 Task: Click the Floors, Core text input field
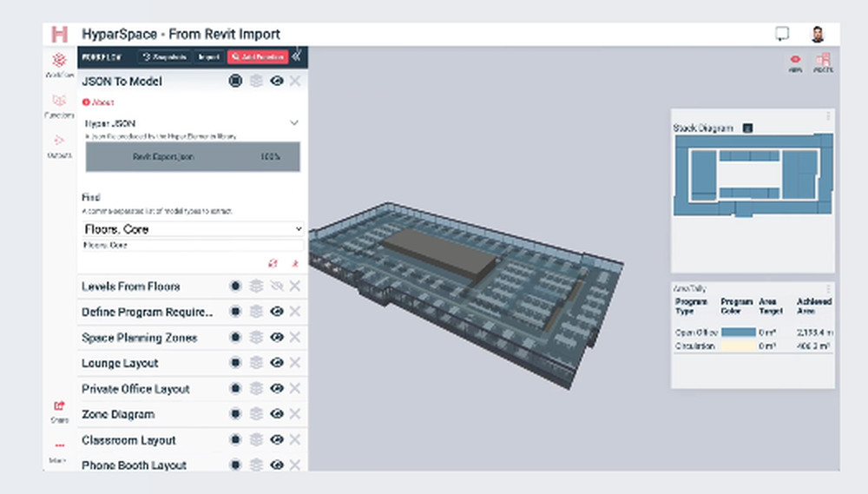(193, 245)
